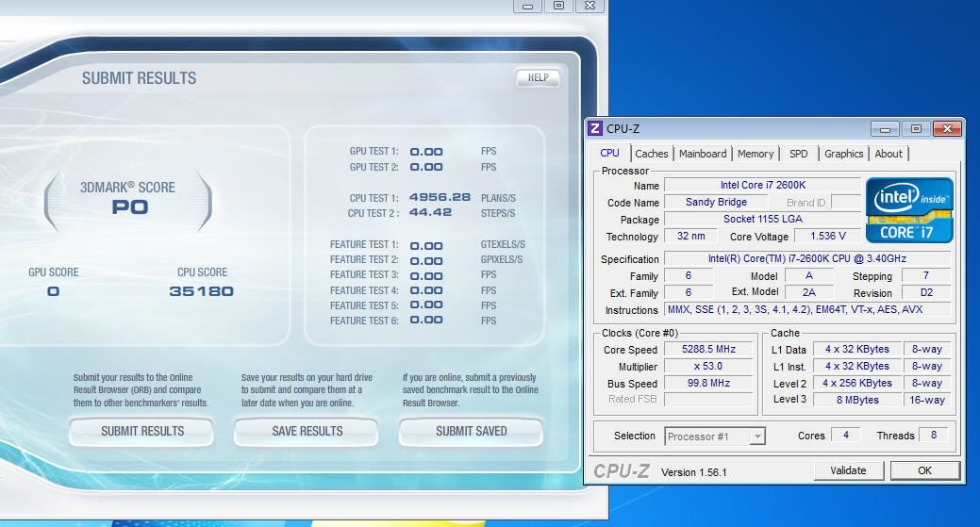Open the Memory tab
980x527 pixels.
coord(755,154)
